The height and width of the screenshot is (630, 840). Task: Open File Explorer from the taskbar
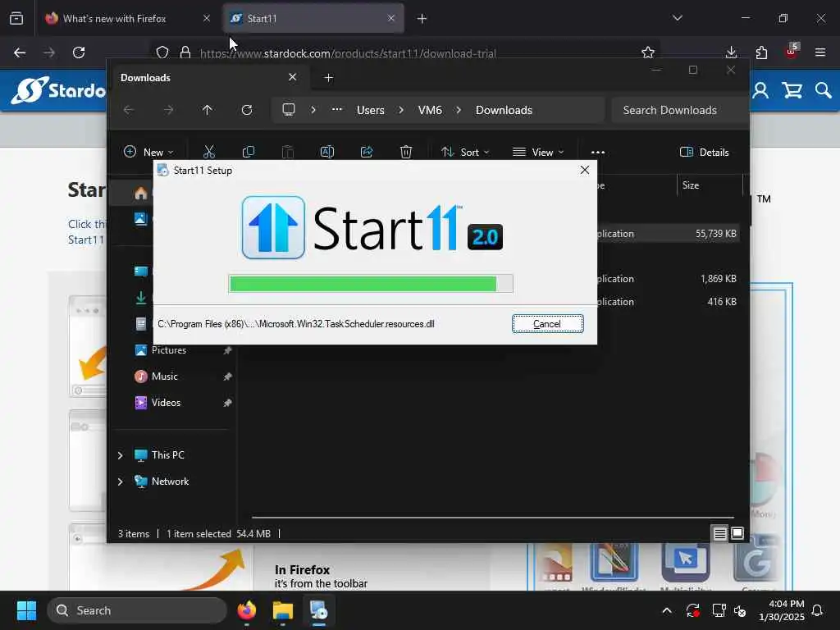click(283, 610)
